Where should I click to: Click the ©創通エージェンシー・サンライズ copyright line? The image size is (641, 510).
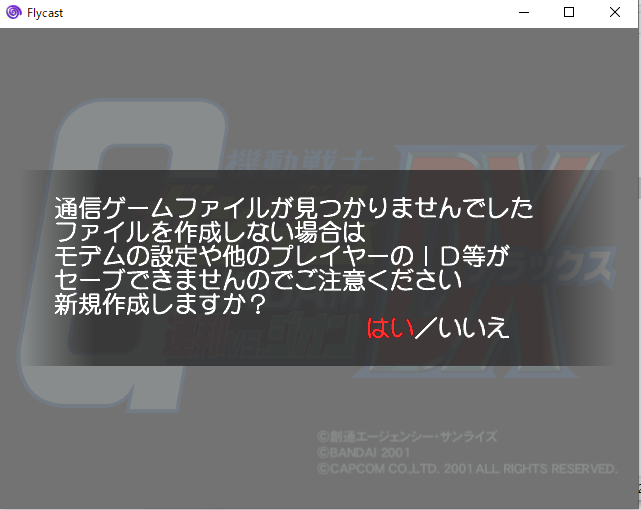coord(406,437)
